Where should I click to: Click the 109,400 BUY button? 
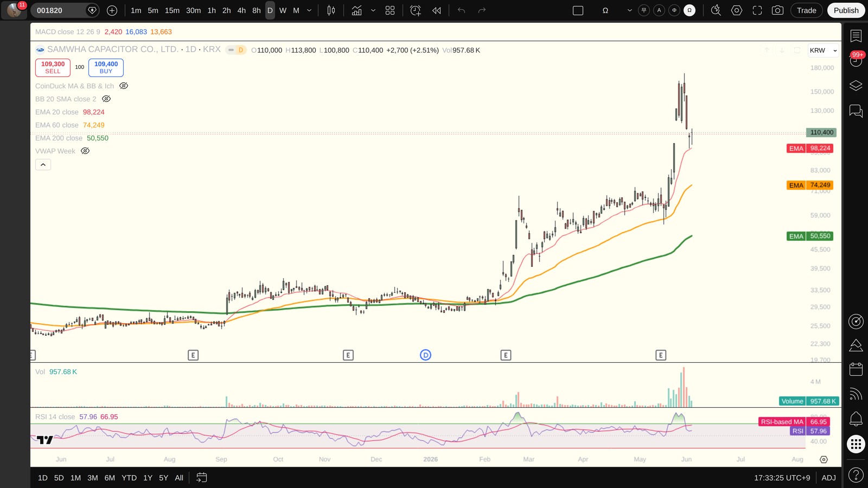point(106,68)
